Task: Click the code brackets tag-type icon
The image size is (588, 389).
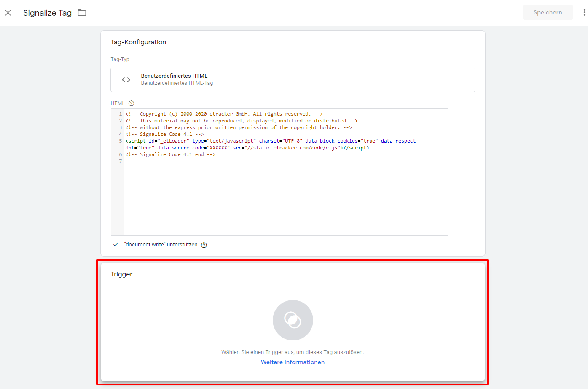Action: tap(126, 79)
